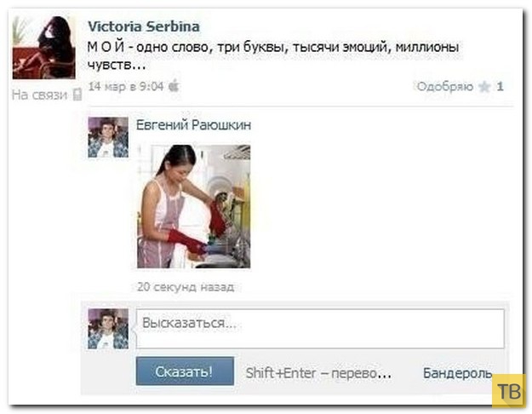Open Евгений Раюшкин's avatar in the comment
This screenshot has width=532, height=414.
point(108,137)
